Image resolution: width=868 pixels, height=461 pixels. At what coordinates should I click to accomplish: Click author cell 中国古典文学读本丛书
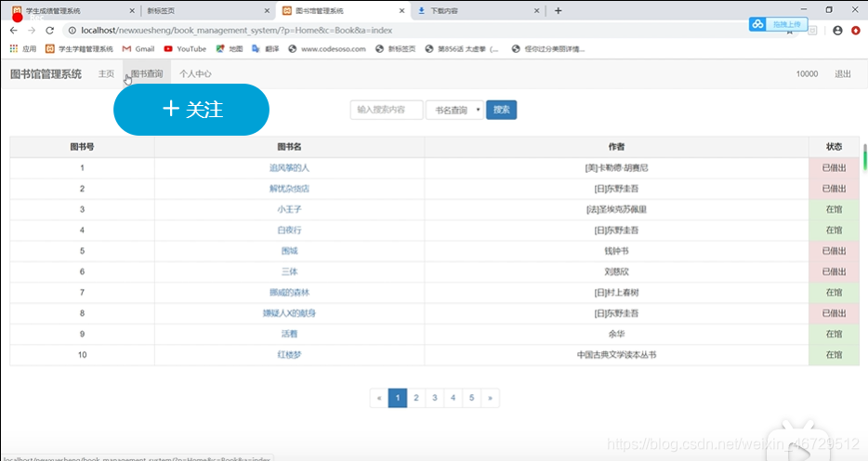[616, 355]
